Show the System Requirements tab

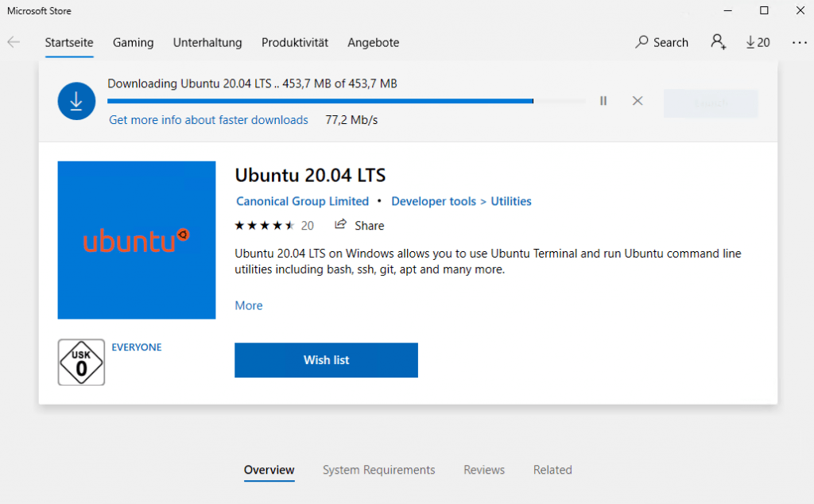[x=379, y=470]
